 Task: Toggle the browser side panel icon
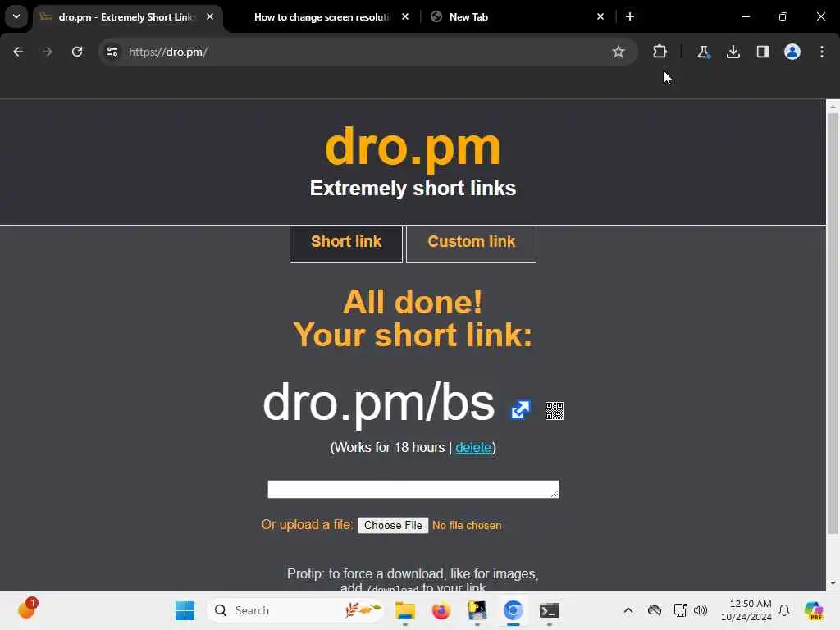762,52
